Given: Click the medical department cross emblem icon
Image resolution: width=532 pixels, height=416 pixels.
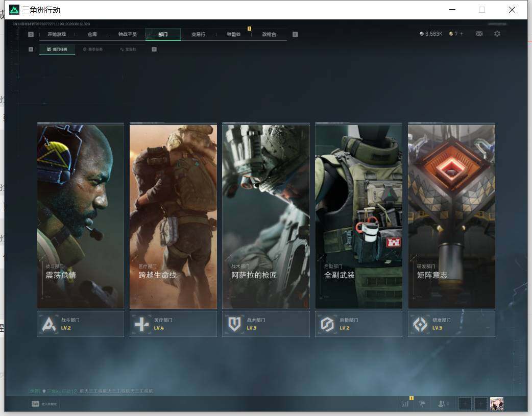Looking at the screenshot, I should click(141, 325).
